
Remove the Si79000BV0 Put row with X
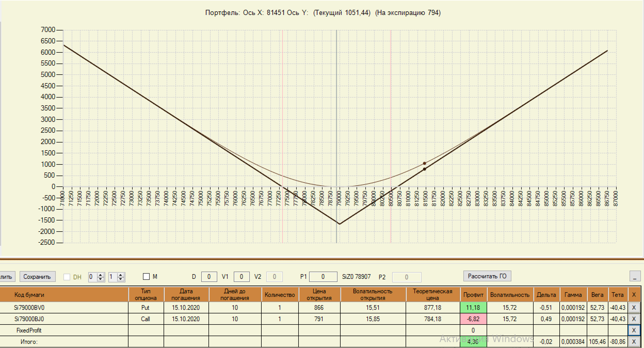(634, 307)
